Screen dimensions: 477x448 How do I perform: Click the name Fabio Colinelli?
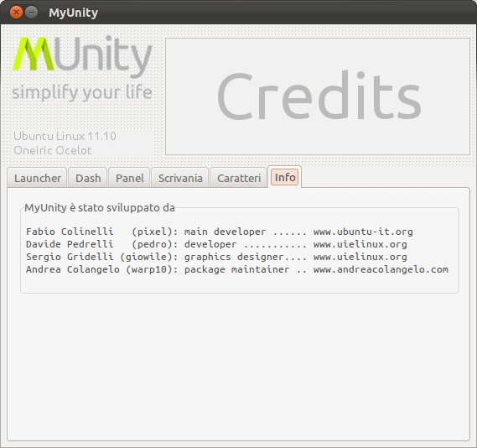point(70,232)
